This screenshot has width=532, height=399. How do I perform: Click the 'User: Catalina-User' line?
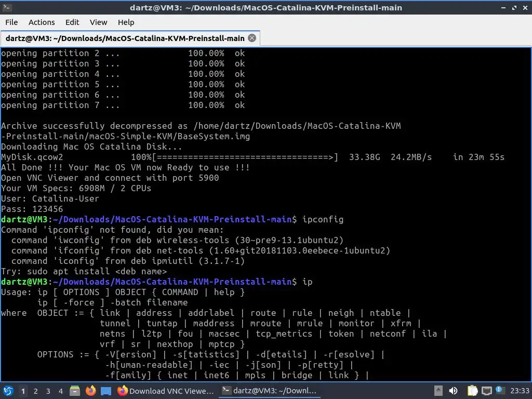[x=50, y=198]
